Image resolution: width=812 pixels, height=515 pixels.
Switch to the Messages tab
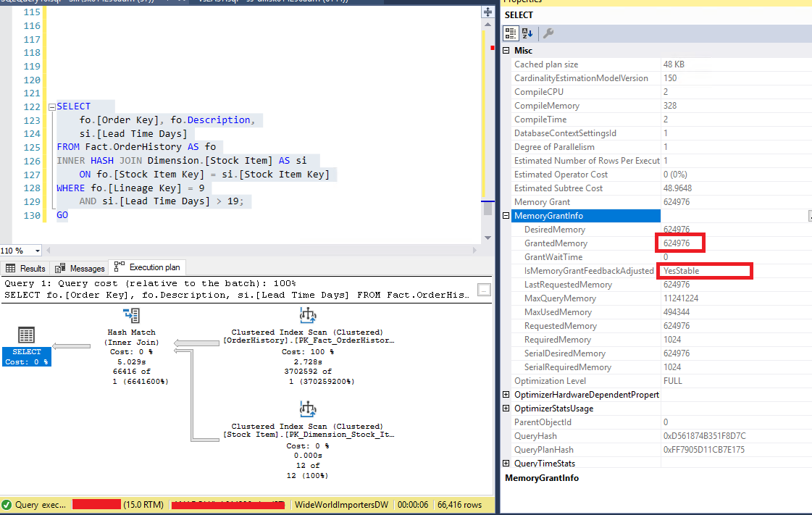(x=80, y=268)
